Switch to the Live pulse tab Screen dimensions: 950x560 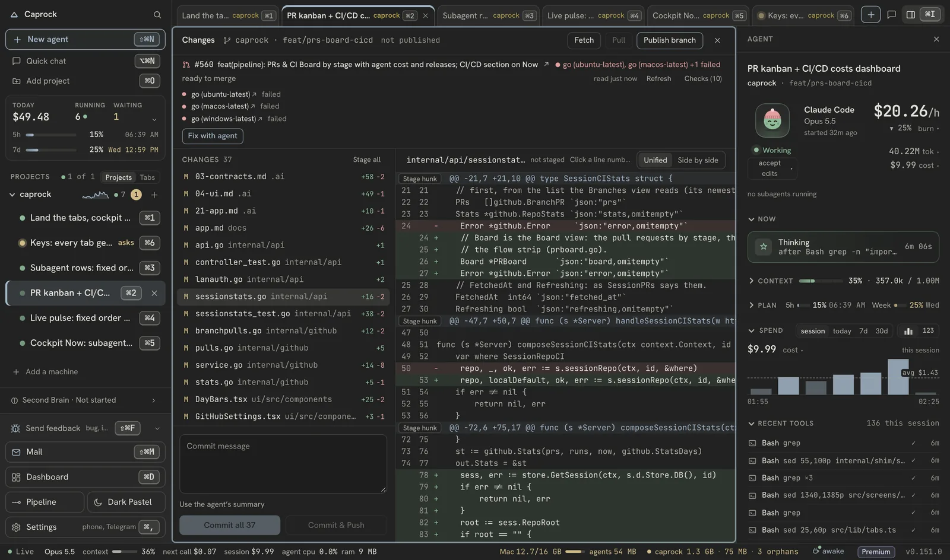593,15
